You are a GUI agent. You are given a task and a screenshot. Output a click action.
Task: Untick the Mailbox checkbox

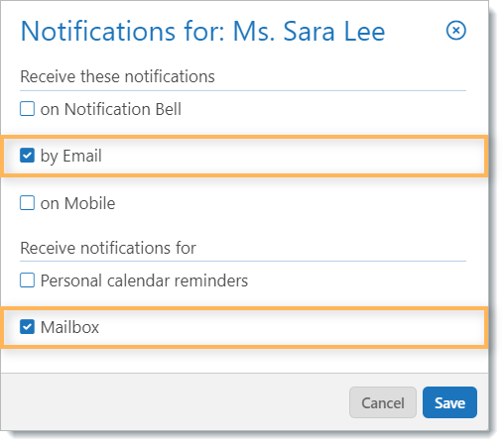(x=27, y=327)
